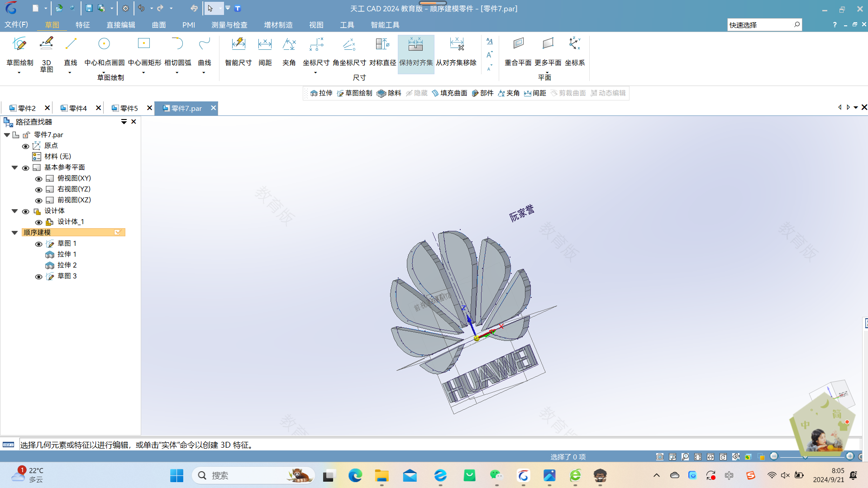Click the zoom out minus button
The height and width of the screenshot is (488, 868).
[x=774, y=456]
